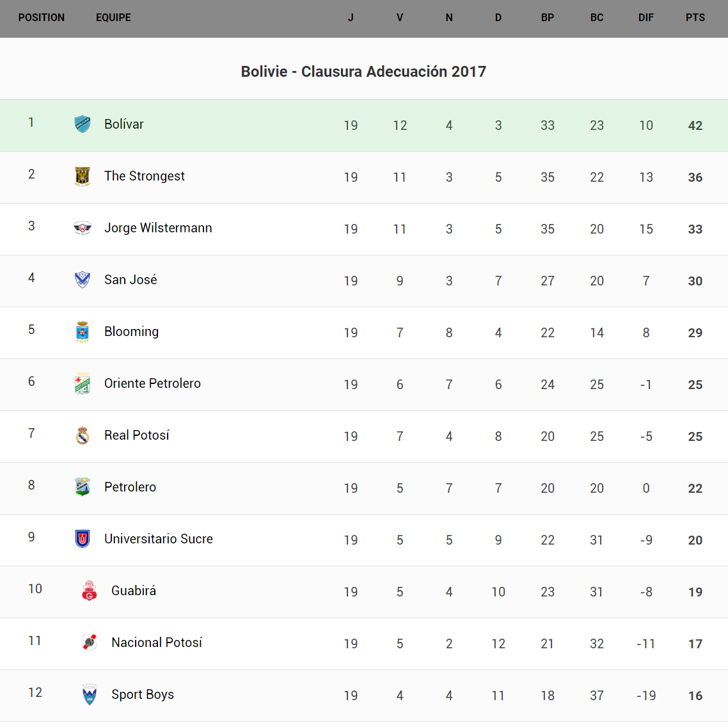
Task: Click the PTS column header
Action: 695,18
